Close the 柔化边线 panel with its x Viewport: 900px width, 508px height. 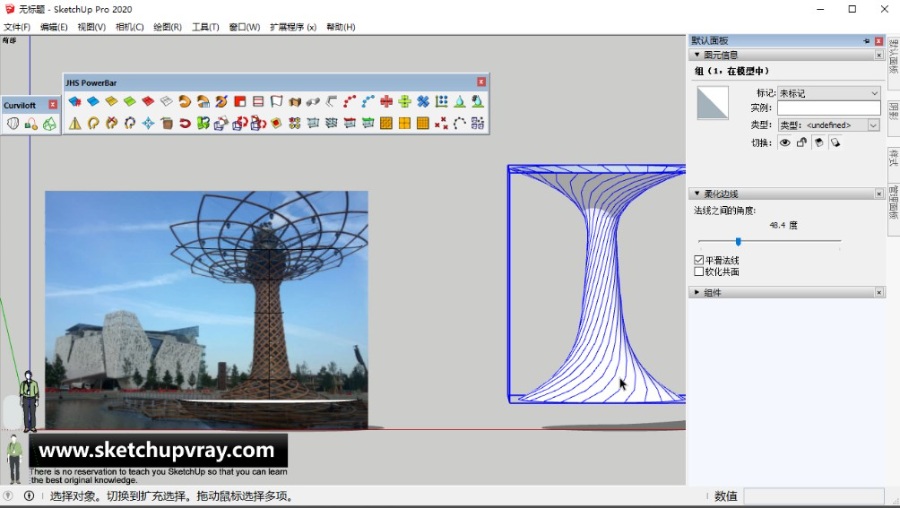[x=879, y=194]
